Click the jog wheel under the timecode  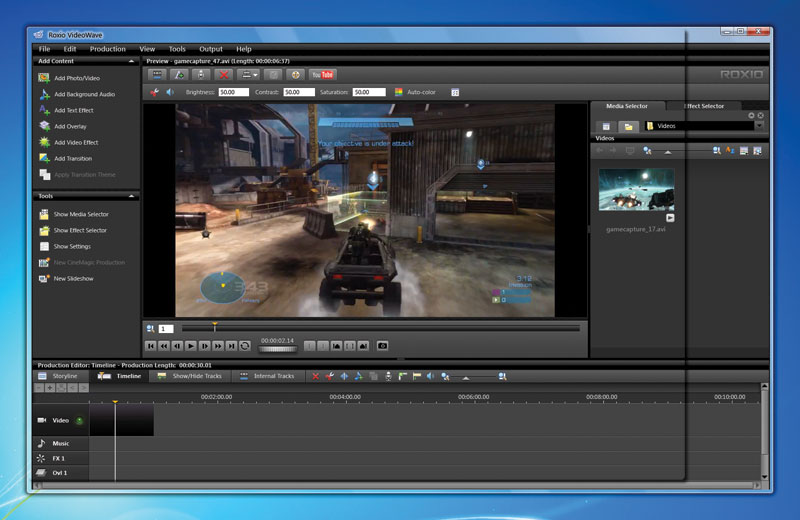coord(278,350)
